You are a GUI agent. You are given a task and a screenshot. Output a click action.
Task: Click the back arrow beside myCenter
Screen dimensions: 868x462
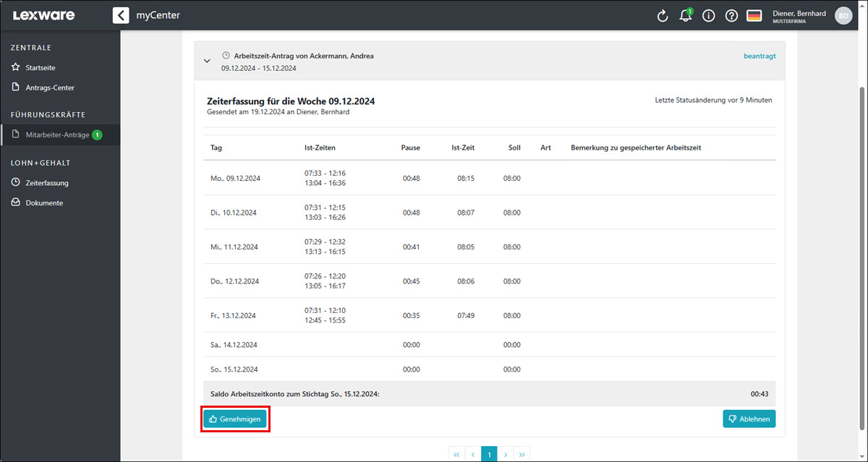(121, 15)
